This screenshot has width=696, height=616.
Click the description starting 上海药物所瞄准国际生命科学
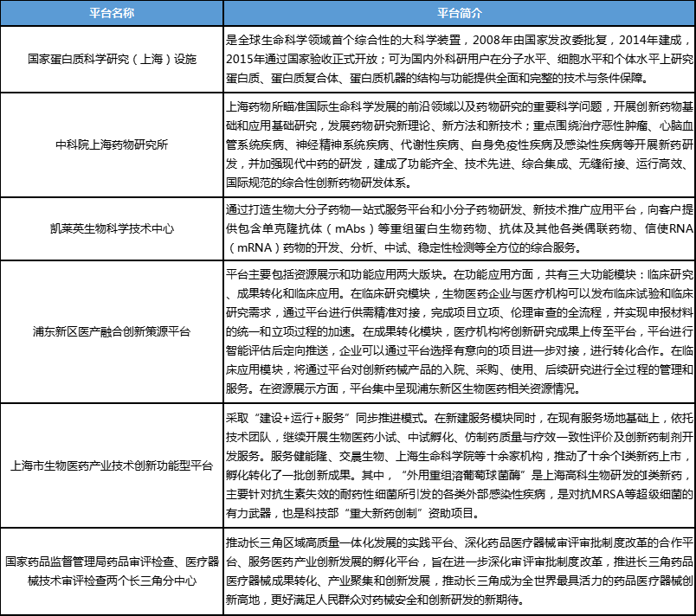pyautogui.click(x=460, y=144)
